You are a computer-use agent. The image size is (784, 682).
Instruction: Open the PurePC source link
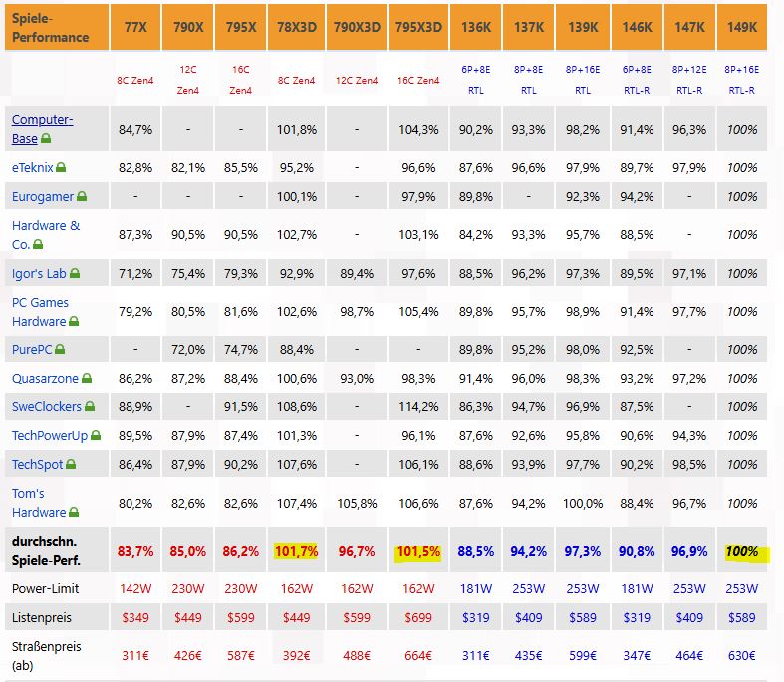32,349
